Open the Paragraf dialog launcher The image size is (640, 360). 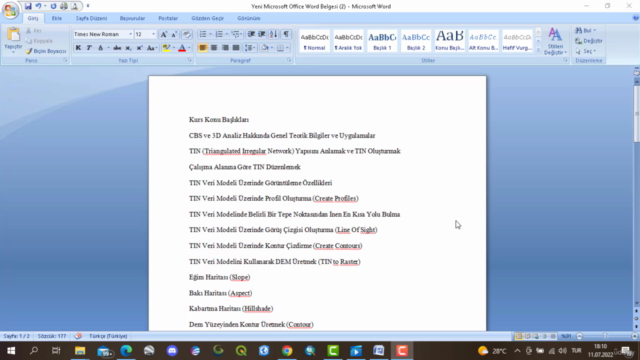(289, 60)
